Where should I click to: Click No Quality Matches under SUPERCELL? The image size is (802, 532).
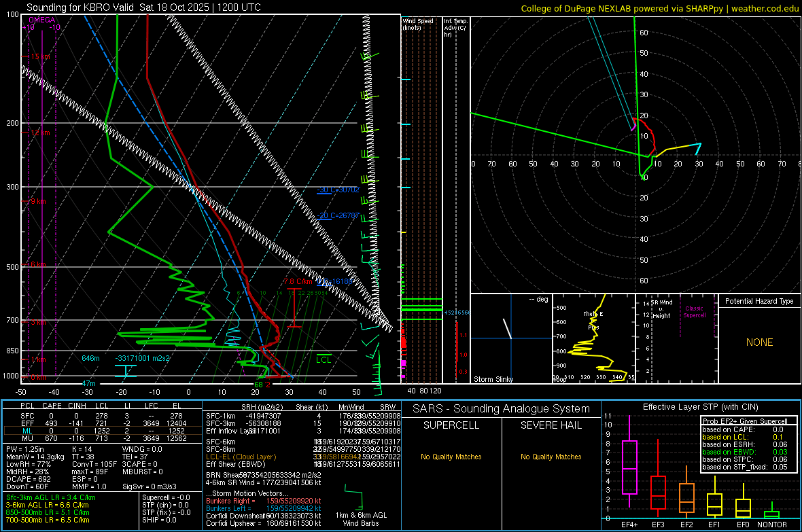tap(451, 457)
